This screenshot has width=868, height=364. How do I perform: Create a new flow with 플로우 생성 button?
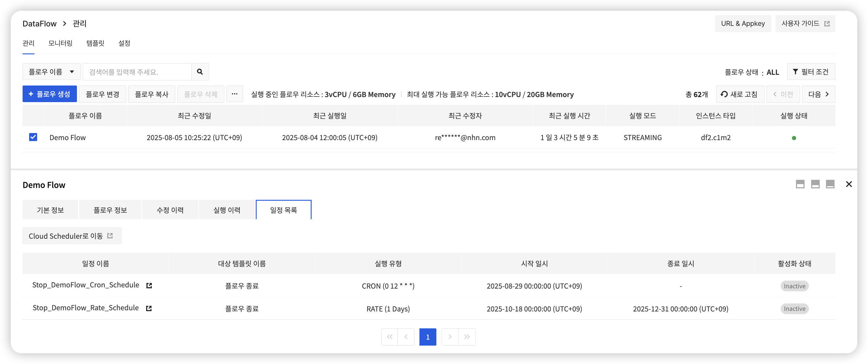pyautogui.click(x=50, y=94)
